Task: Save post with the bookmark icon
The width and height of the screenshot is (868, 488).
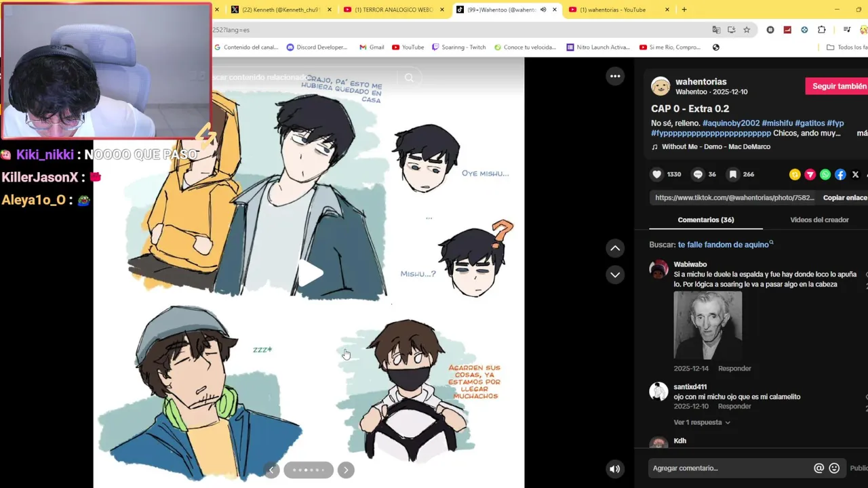Action: point(733,174)
